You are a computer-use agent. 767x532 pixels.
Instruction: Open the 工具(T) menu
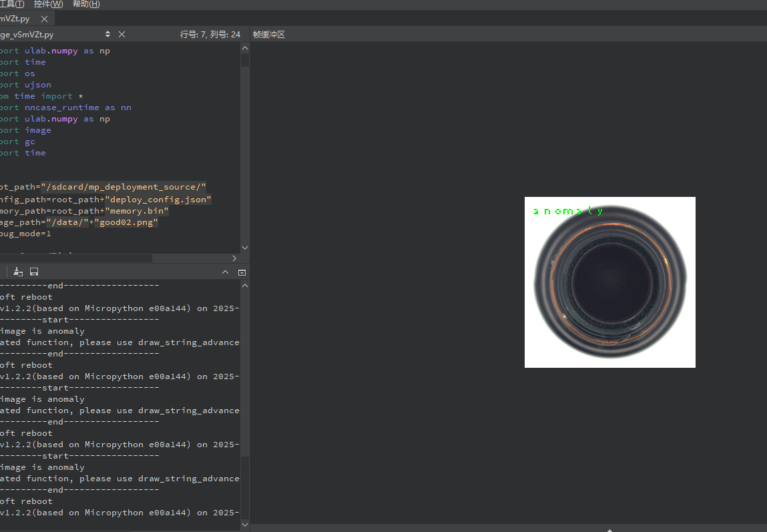pos(11,4)
